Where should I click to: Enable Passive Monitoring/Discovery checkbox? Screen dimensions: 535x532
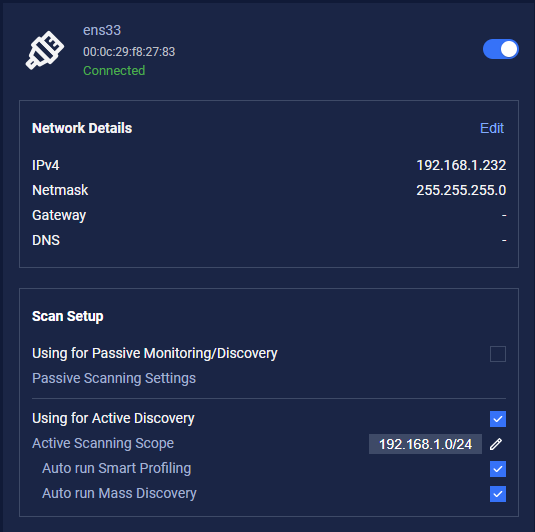pyautogui.click(x=498, y=354)
